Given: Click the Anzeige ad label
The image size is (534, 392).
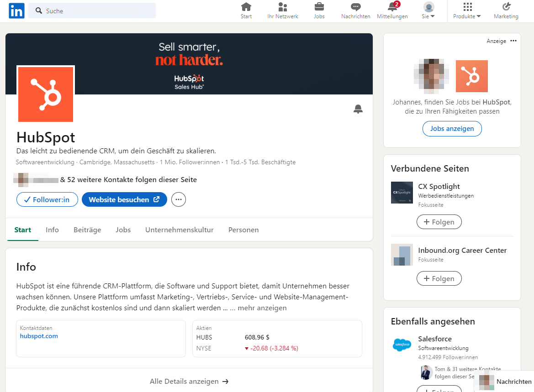Looking at the screenshot, I should tap(496, 41).
